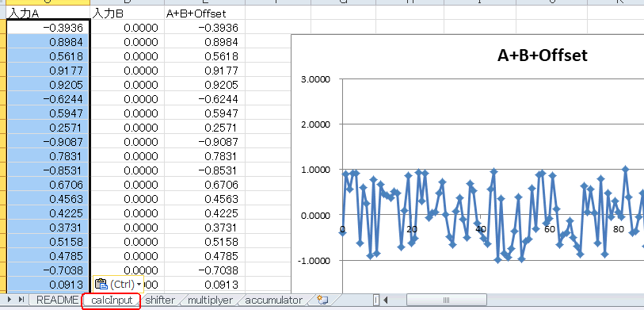The height and width of the screenshot is (310, 644).
Task: Select chart axis label 3.0000
Action: point(316,79)
